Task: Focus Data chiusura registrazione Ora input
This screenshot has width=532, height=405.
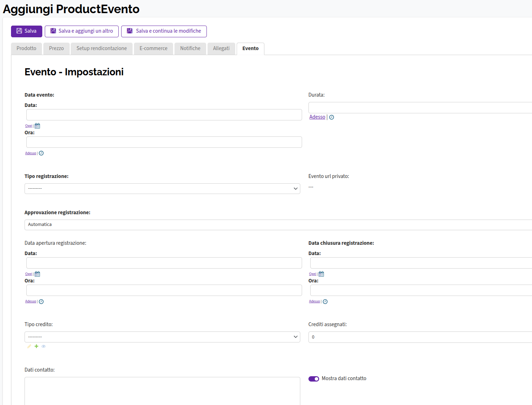Action: [421, 290]
